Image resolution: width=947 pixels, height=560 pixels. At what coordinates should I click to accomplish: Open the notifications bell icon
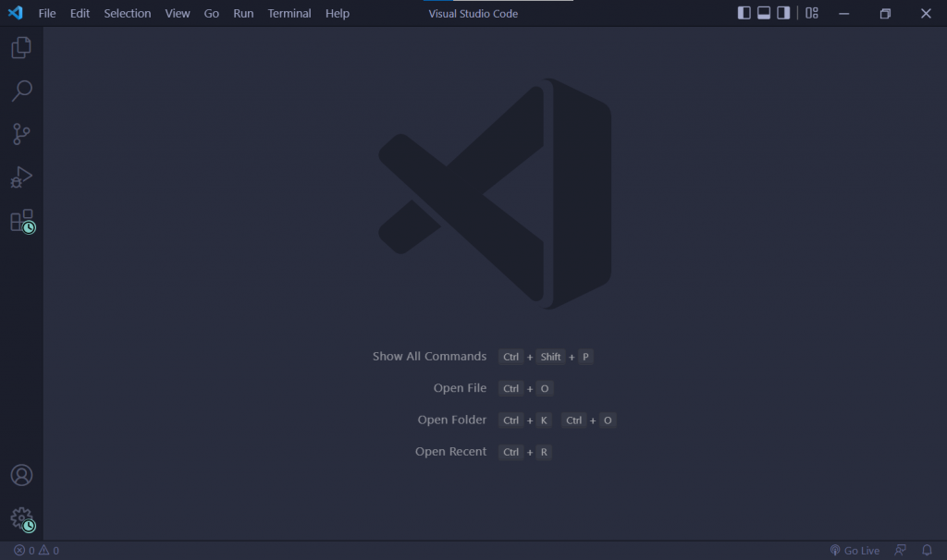(927, 550)
